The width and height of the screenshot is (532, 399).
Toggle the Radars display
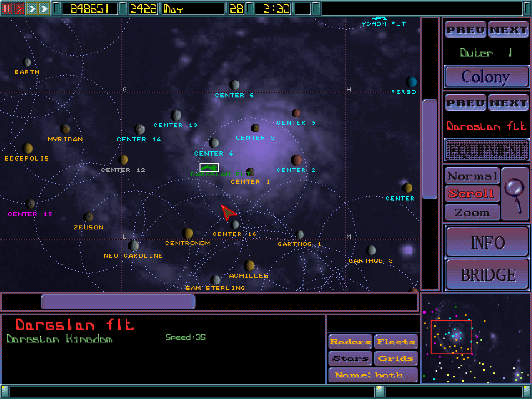pyautogui.click(x=350, y=342)
